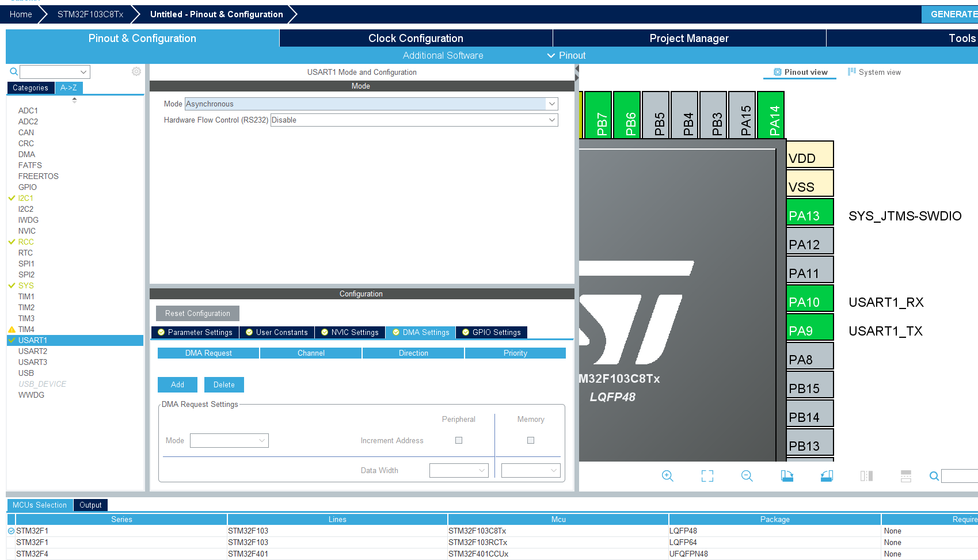The image size is (978, 560).
Task: Switch to A->Z sorting tab
Action: tap(69, 87)
